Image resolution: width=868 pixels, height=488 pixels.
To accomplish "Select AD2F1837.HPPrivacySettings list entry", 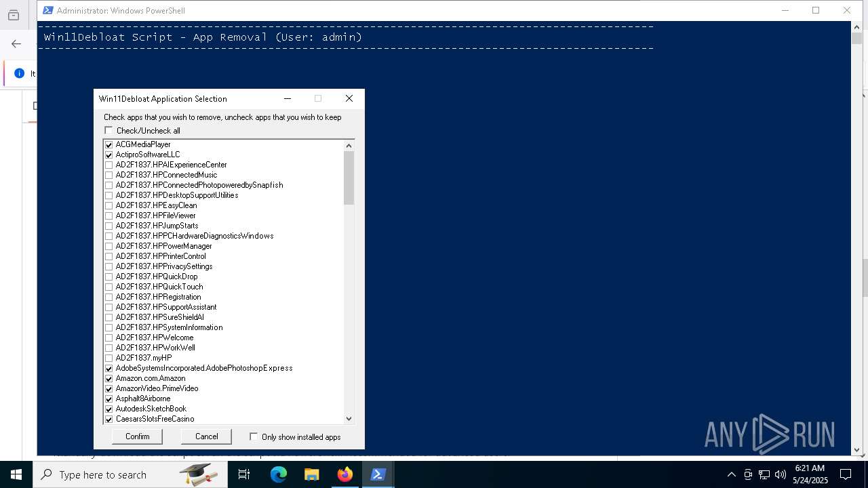I will tap(164, 266).
